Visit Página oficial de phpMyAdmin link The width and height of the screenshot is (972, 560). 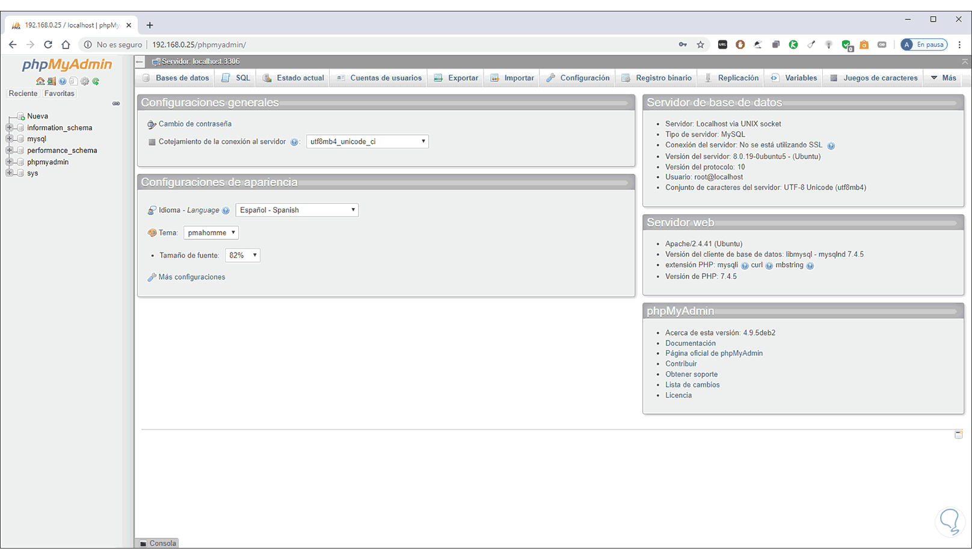coord(714,354)
